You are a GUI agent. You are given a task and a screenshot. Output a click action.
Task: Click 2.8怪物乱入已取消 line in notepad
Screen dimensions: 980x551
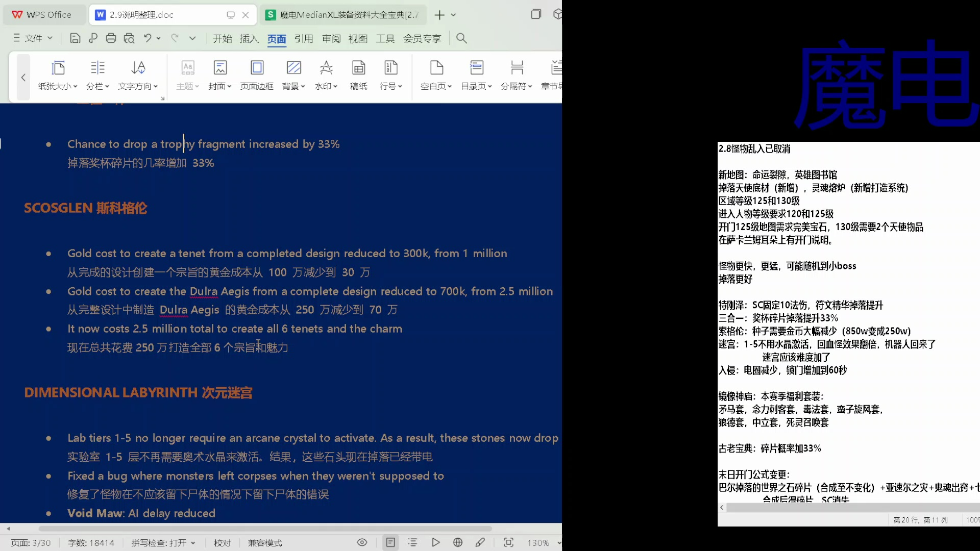[754, 149]
